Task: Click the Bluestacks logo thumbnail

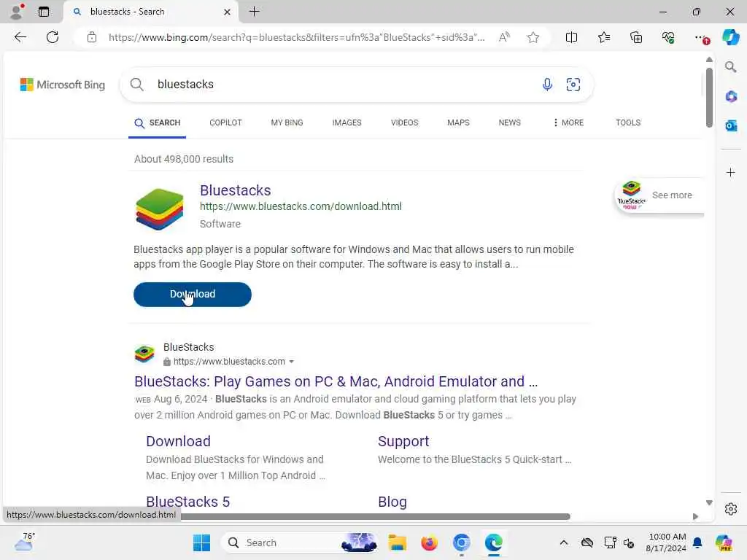Action: coord(159,209)
